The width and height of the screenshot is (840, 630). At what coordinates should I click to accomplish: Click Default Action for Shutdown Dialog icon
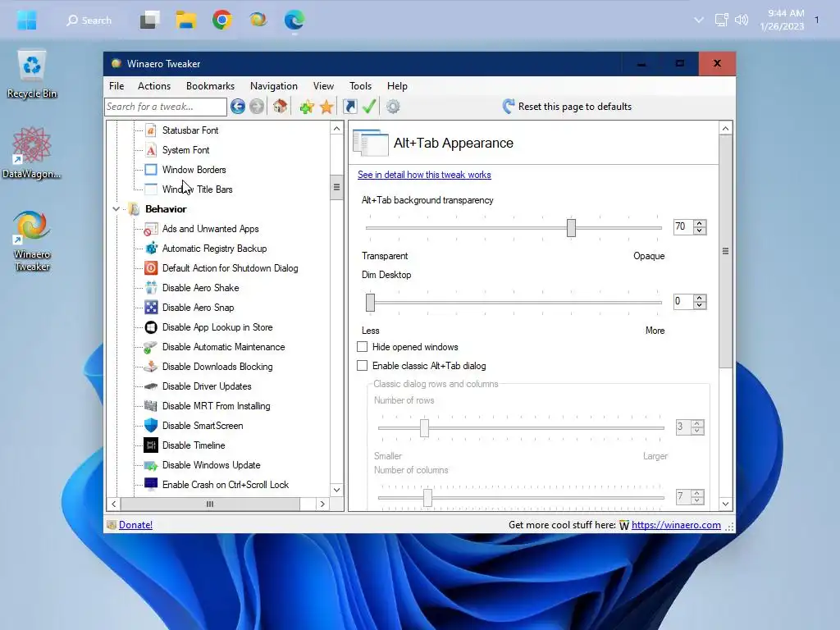[151, 268]
